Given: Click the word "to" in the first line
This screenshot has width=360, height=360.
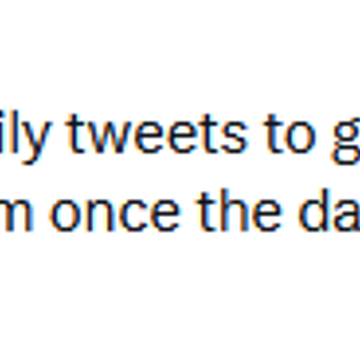Looking at the screenshot, I should click(x=289, y=134).
